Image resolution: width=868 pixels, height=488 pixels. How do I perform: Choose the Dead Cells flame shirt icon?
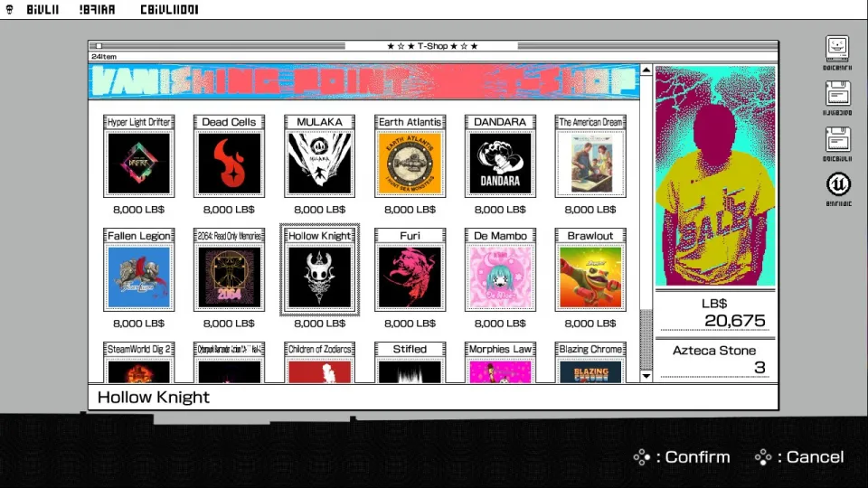229,164
